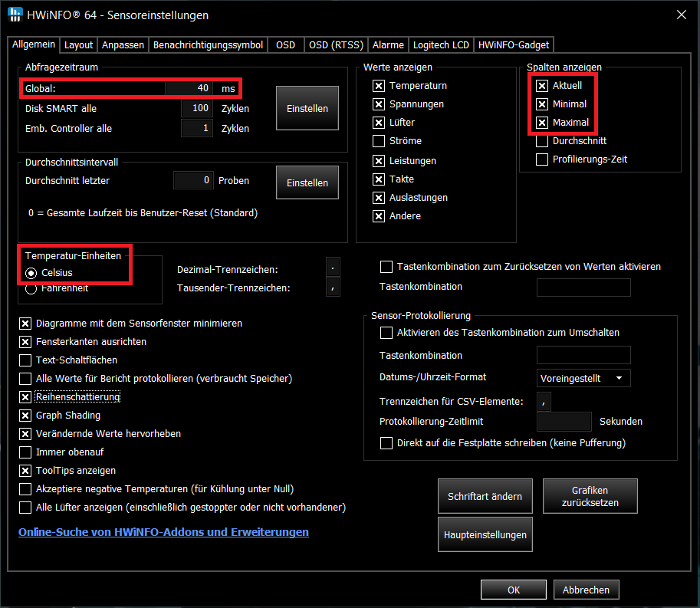Uncheck the Auslastungen checkbox
The image size is (700, 608).
[379, 197]
